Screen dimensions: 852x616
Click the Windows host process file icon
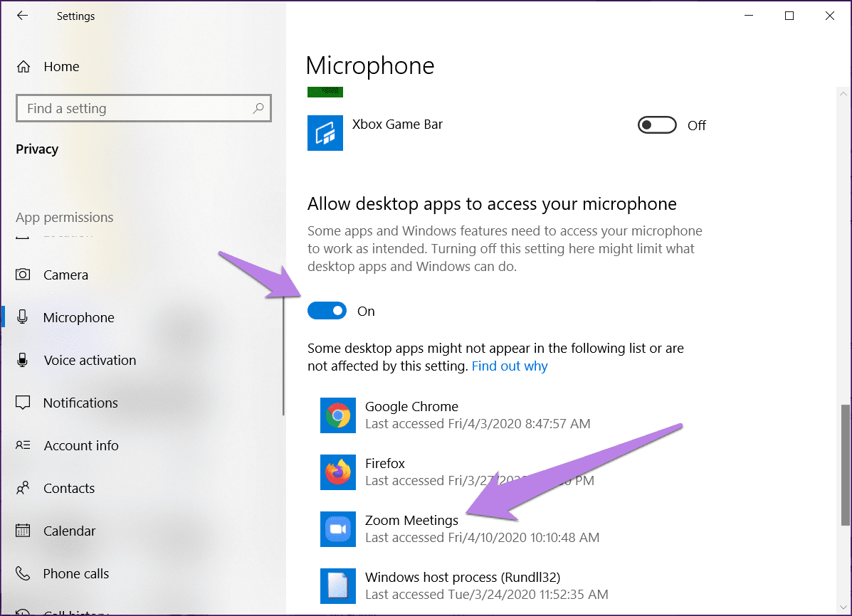338,586
